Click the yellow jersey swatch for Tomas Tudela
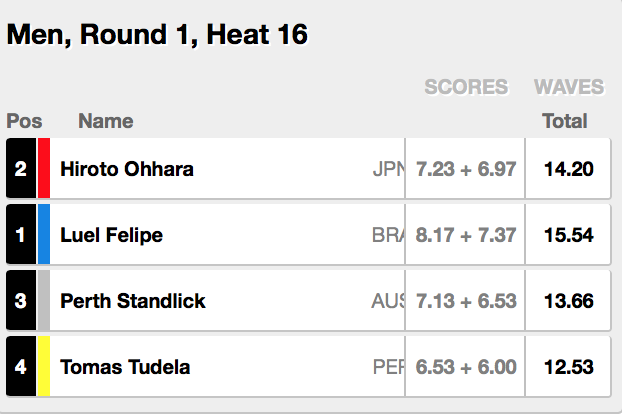Viewport: 622px width, 414px height. coord(44,367)
